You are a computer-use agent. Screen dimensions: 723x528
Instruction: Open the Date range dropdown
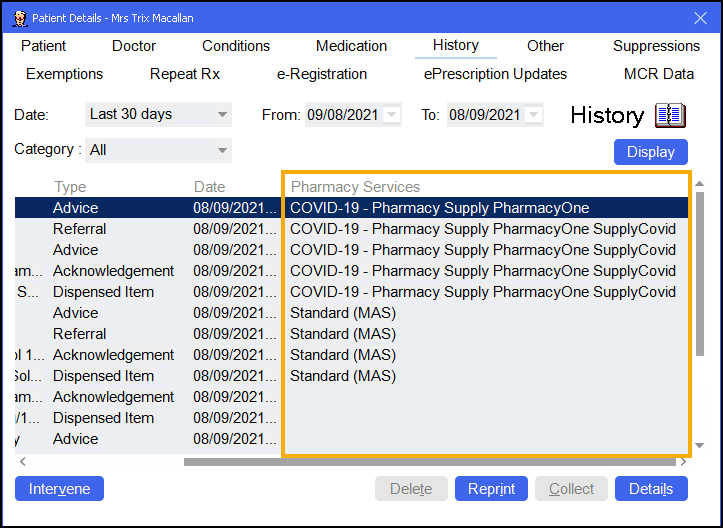click(x=158, y=115)
